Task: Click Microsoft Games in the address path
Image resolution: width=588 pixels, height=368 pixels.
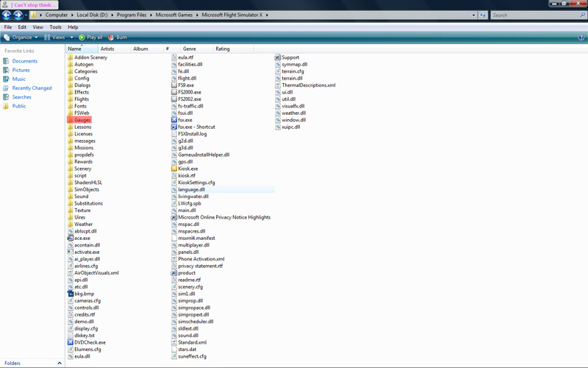Action: [175, 15]
